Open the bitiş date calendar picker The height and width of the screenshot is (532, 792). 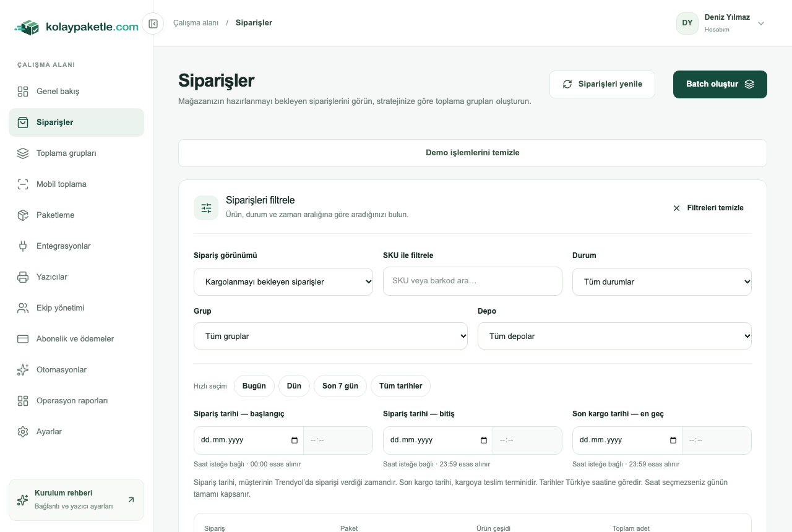(x=484, y=440)
